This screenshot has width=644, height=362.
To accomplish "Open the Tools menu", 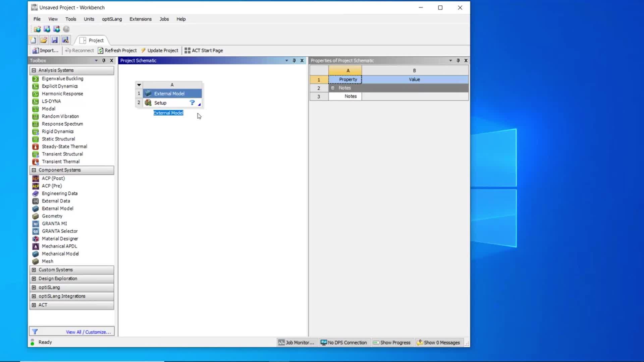I will (x=71, y=19).
